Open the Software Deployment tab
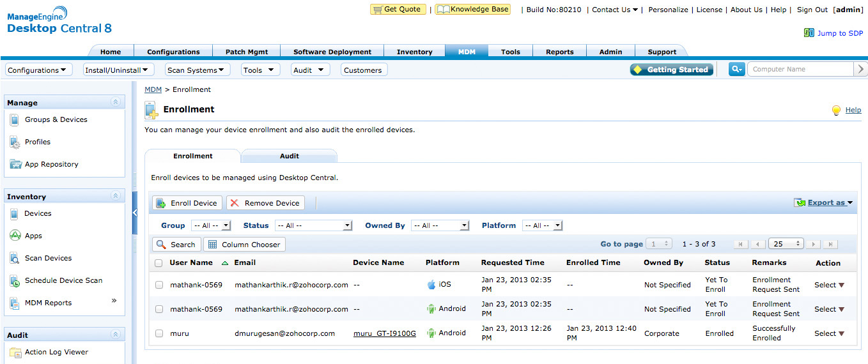The width and height of the screenshot is (868, 364). pyautogui.click(x=332, y=52)
